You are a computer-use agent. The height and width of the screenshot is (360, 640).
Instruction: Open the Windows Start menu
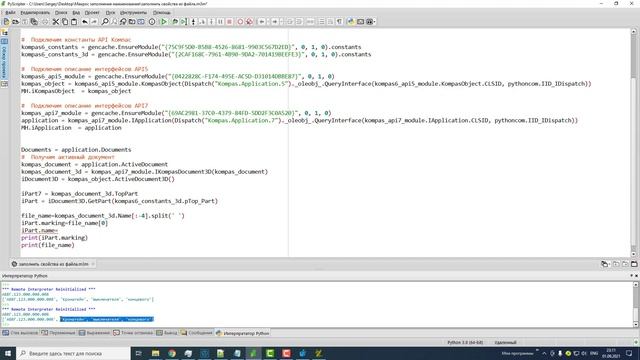tap(8, 353)
